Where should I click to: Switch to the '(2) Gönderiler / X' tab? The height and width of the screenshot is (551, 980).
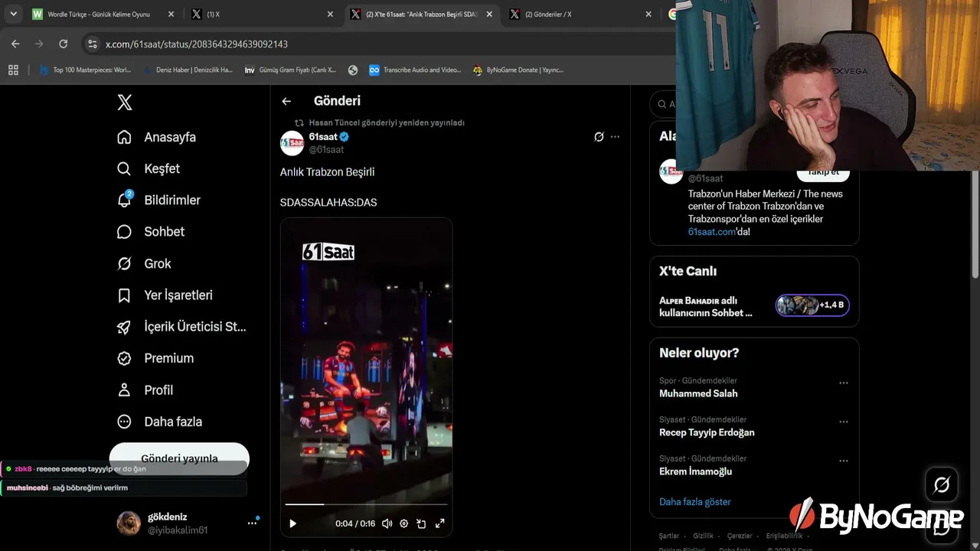pos(581,14)
